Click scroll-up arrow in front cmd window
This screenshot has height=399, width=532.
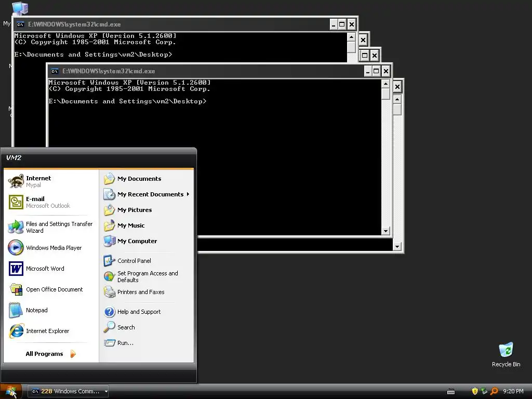[x=385, y=84]
